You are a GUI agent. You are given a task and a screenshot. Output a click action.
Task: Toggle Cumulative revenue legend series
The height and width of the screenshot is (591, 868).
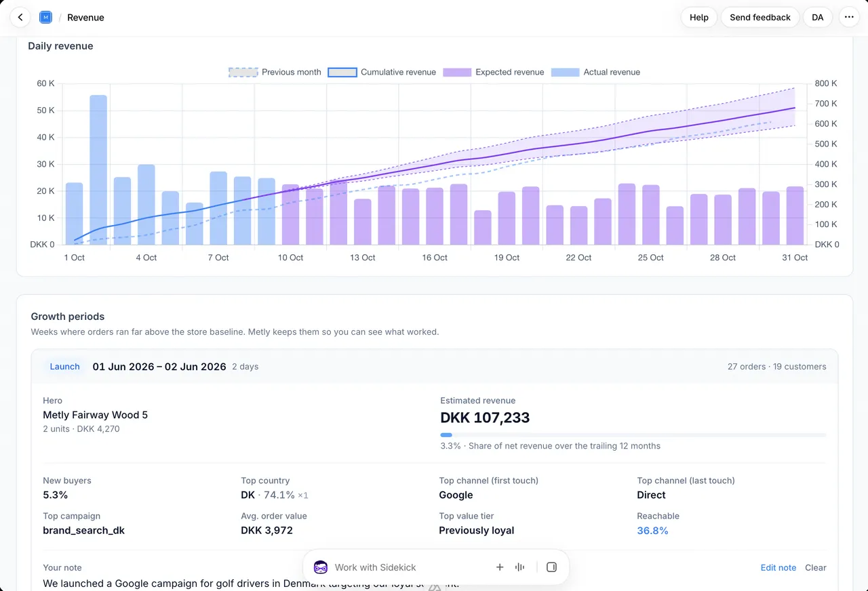click(x=382, y=72)
